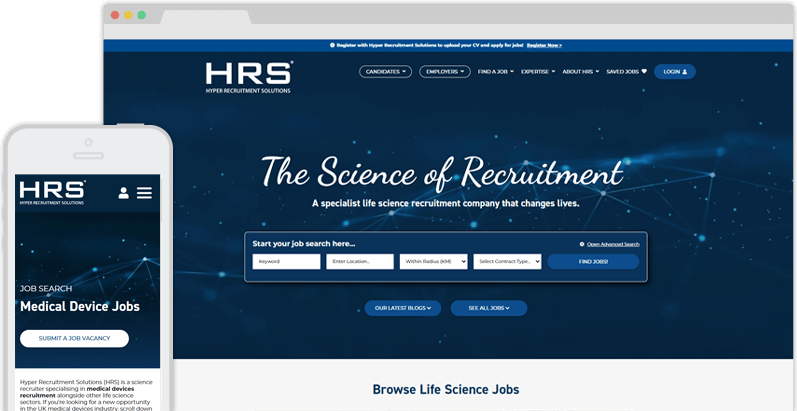The image size is (797, 411).
Task: Expand the EXPERTISE menu
Action: (x=538, y=72)
